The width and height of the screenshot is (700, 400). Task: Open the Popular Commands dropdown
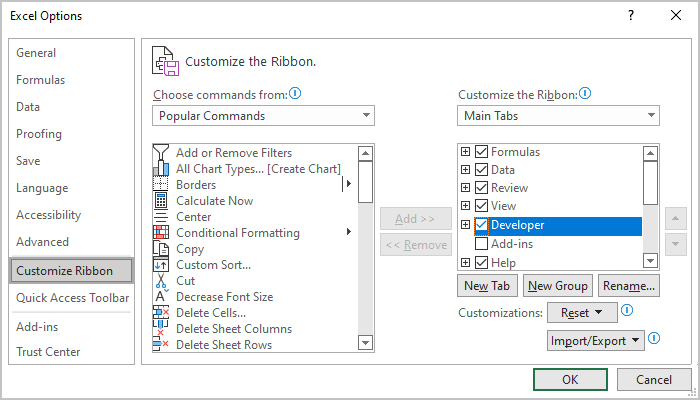[x=264, y=116]
